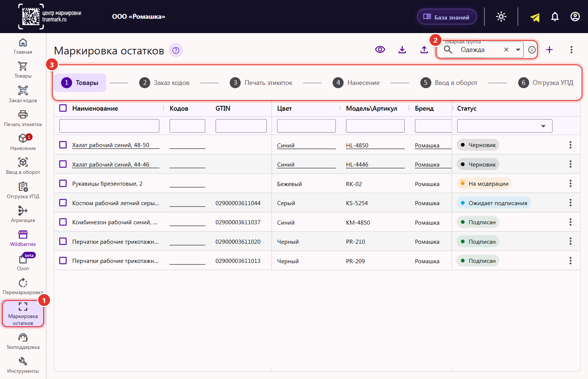Open the Telegram paper plane icon

(535, 17)
